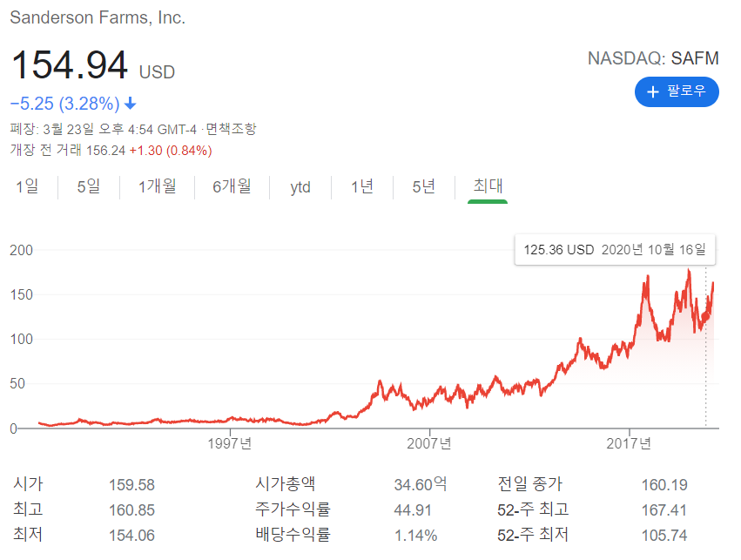Select the 5년 range
Image resolution: width=741 pixels, height=560 pixels.
click(422, 186)
